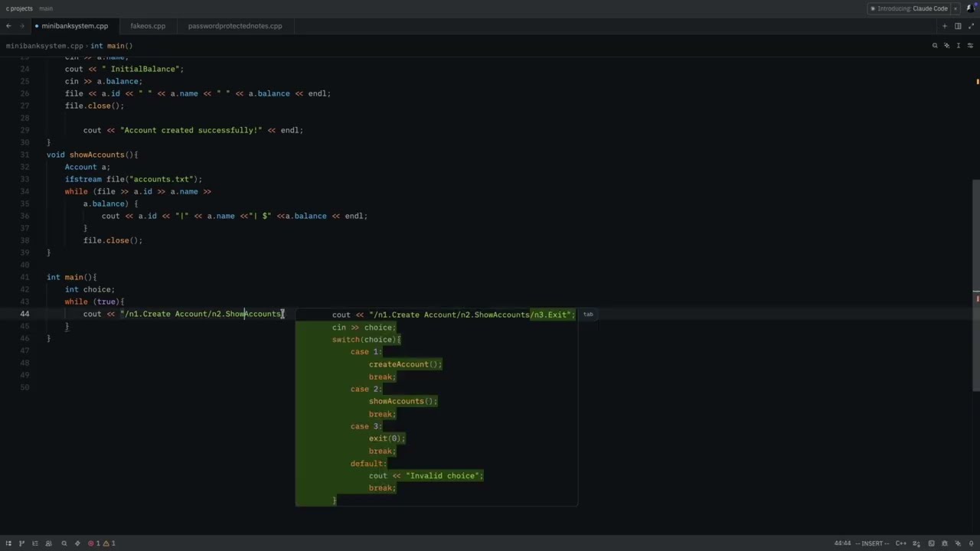Go back with the left arrow
This screenshot has height=551, width=980.
click(x=8, y=26)
